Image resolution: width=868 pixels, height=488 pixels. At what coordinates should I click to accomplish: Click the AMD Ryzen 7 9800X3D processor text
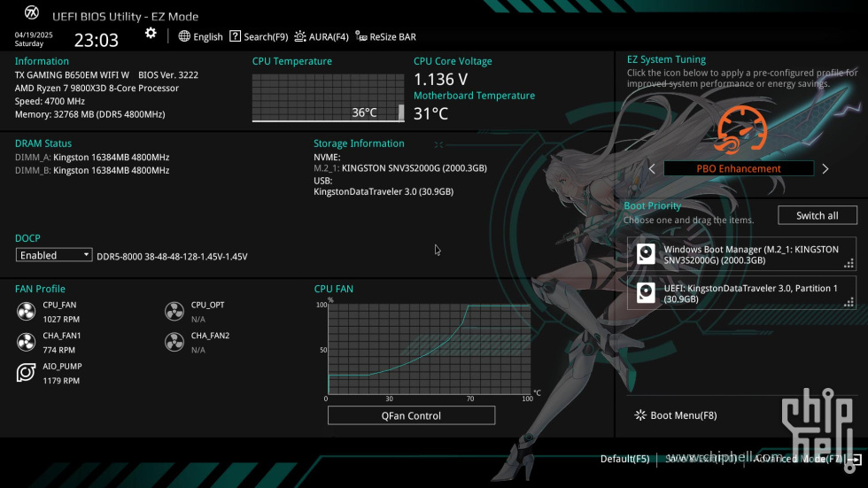pyautogui.click(x=97, y=88)
